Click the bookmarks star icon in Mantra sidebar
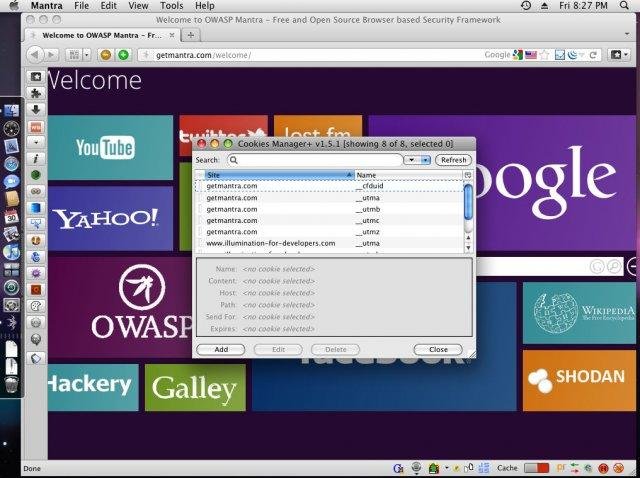 coord(36,76)
